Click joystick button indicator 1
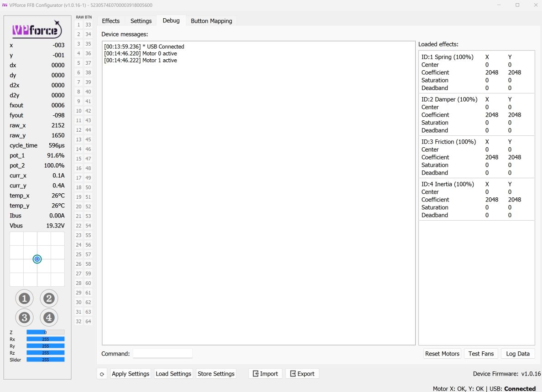This screenshot has height=392, width=542. coord(24,298)
